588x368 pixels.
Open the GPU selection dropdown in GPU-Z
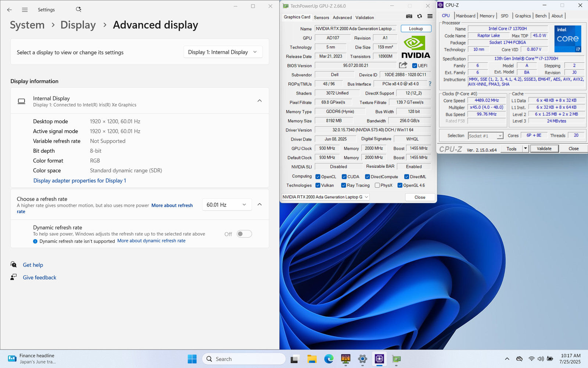[325, 197]
